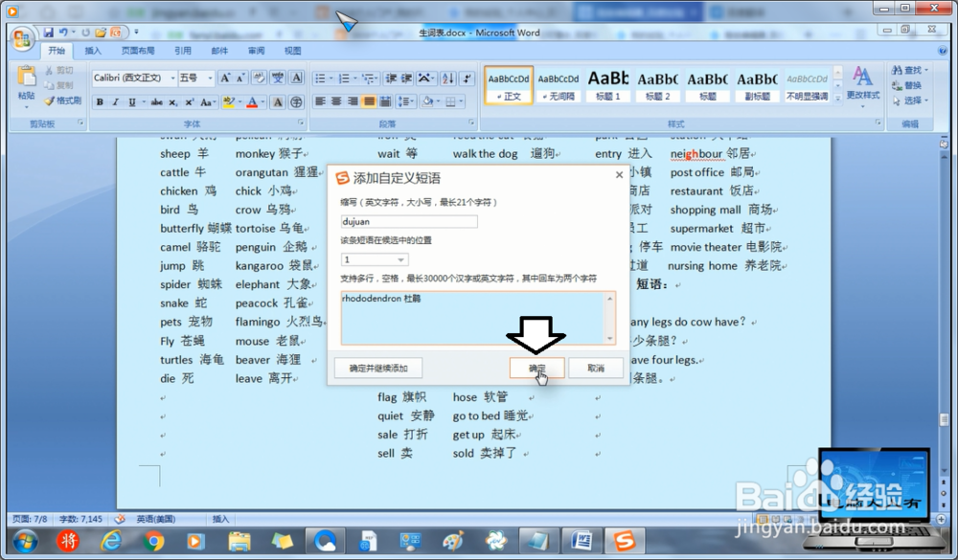
Task: Open the 邮件 ribbon tab
Action: coord(219,51)
